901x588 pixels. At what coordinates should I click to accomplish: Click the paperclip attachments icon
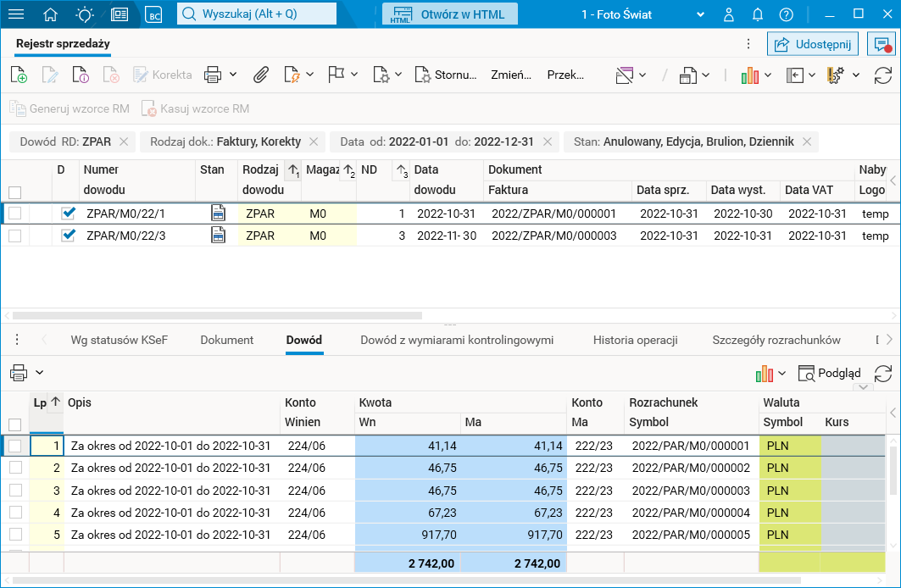coord(261,75)
